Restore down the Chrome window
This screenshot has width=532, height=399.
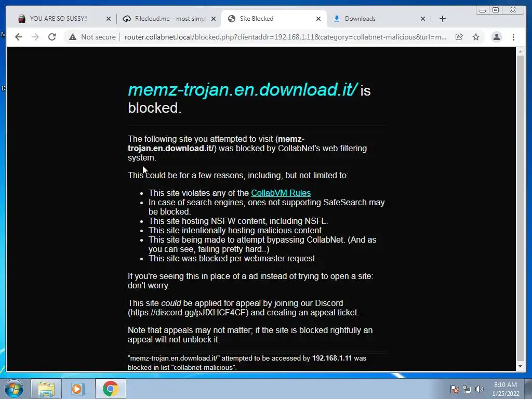[496, 10]
